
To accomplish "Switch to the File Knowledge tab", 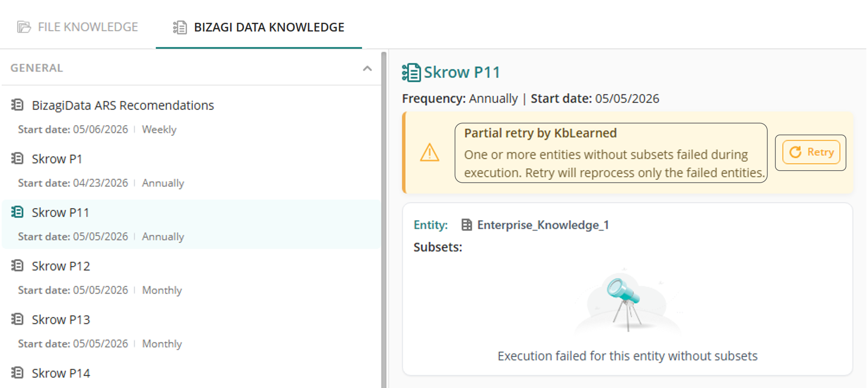I will (77, 27).
